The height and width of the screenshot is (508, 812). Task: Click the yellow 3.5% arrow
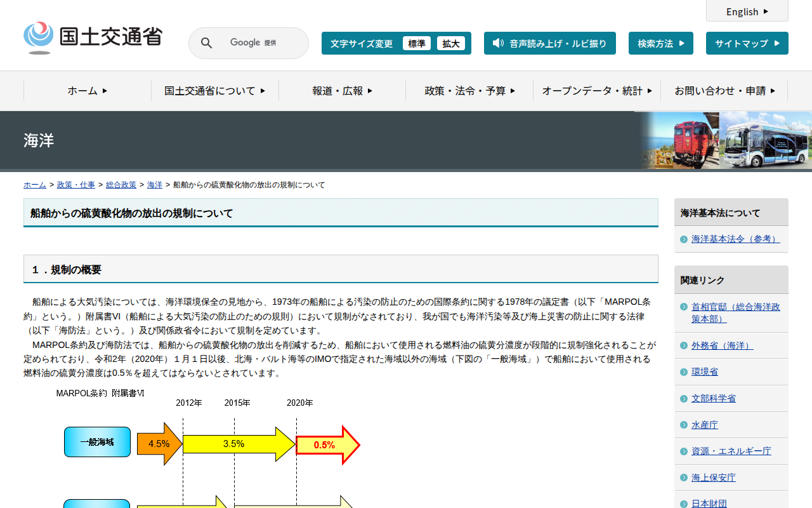coord(239,444)
